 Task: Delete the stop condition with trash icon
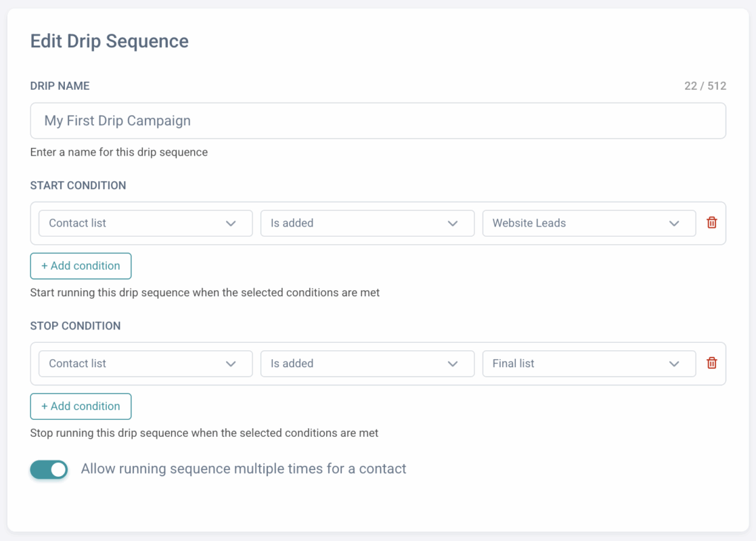point(711,363)
